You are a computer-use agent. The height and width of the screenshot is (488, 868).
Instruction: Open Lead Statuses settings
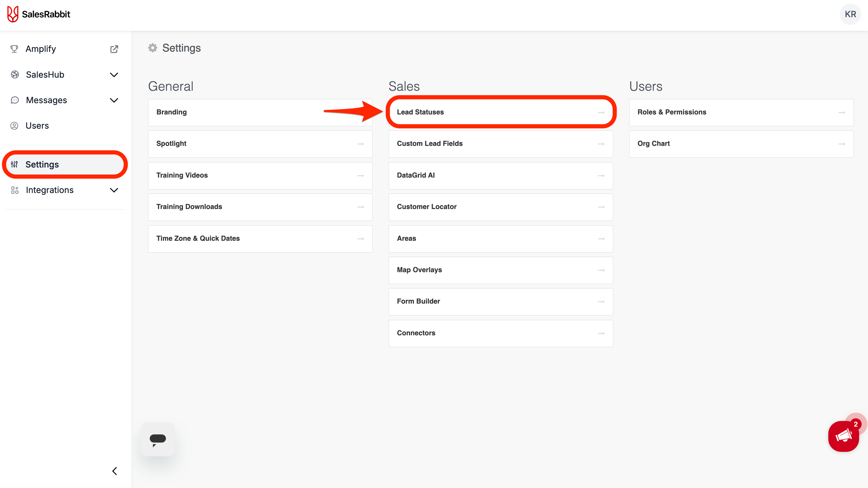501,112
